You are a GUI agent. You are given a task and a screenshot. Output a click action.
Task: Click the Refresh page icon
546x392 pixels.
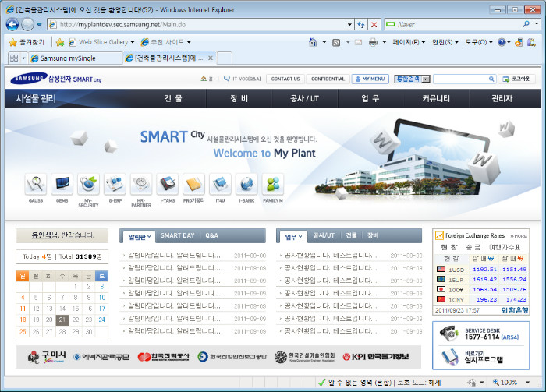(x=361, y=25)
